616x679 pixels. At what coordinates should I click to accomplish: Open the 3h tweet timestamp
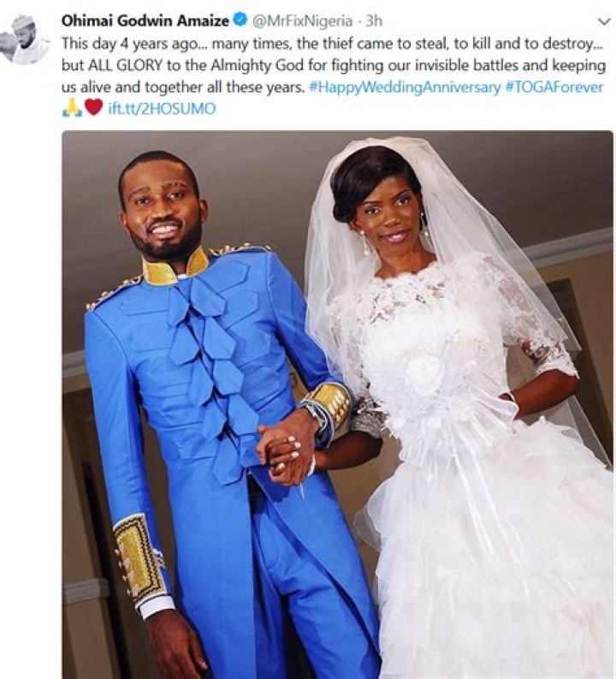(x=374, y=21)
